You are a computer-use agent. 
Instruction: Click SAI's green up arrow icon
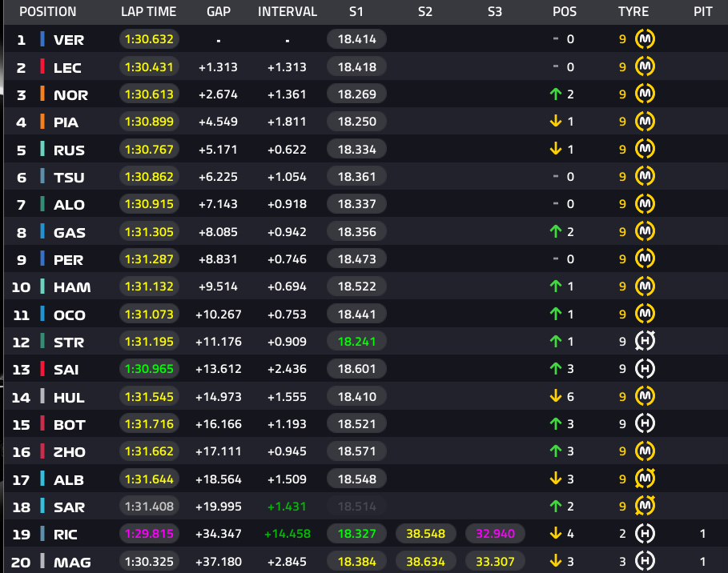556,369
